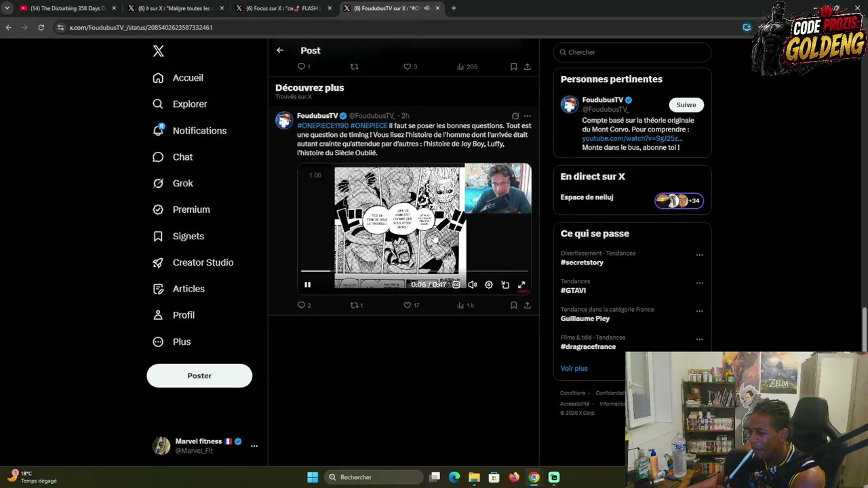The width and height of the screenshot is (868, 488).
Task: Open account menu next to Marvel fitness
Action: pos(254,446)
